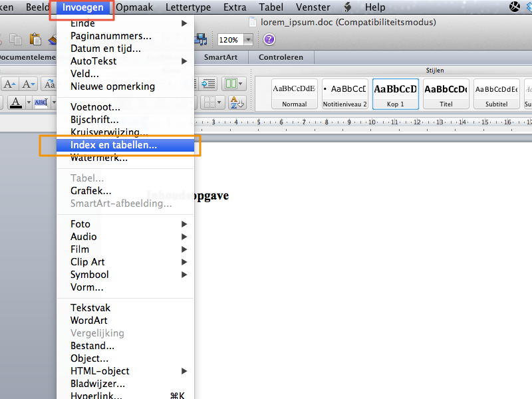The image size is (532, 399).
Task: Select Nieuwe opmerking menu item
Action: tap(125, 86)
